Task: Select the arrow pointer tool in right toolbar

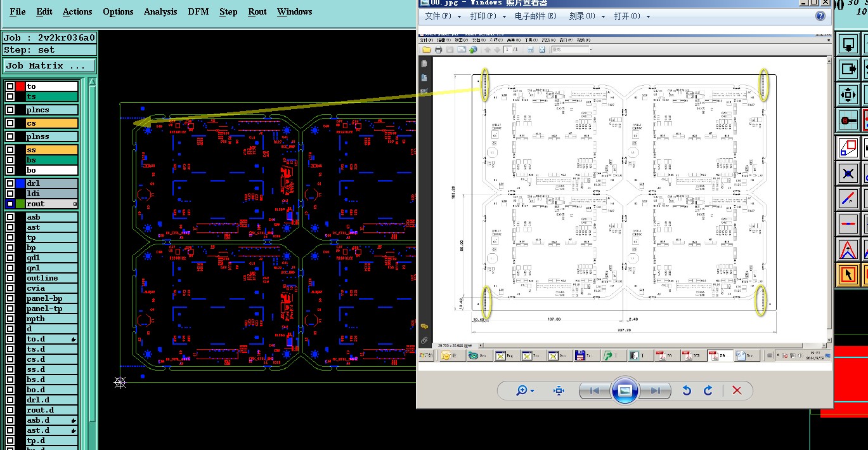Action: tap(848, 275)
